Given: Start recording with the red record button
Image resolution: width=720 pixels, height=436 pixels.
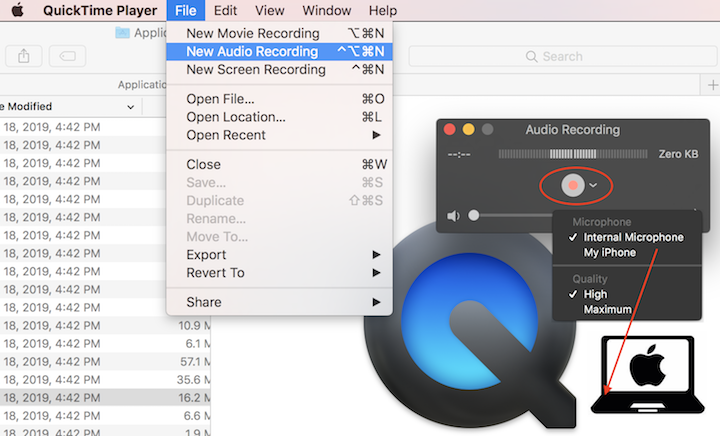Looking at the screenshot, I should 573,185.
